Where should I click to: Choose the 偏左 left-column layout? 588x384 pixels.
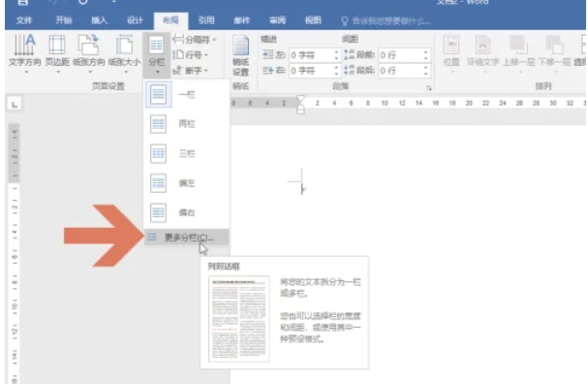187,183
